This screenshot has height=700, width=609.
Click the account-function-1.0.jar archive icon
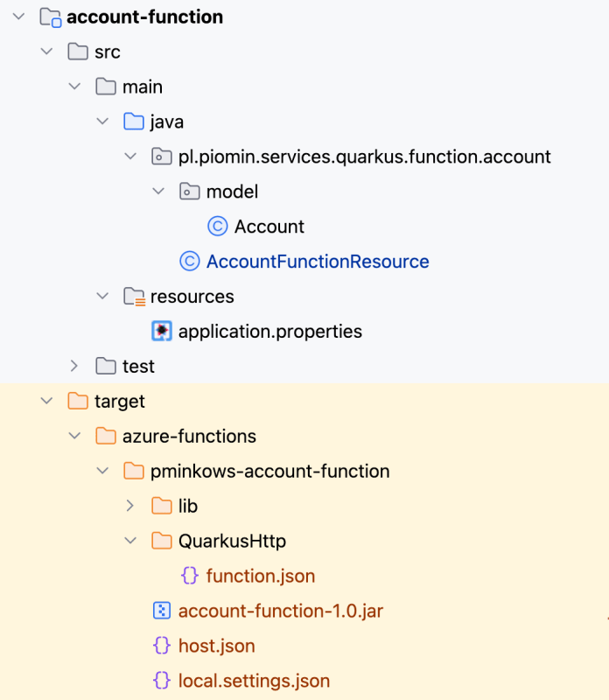(x=162, y=611)
